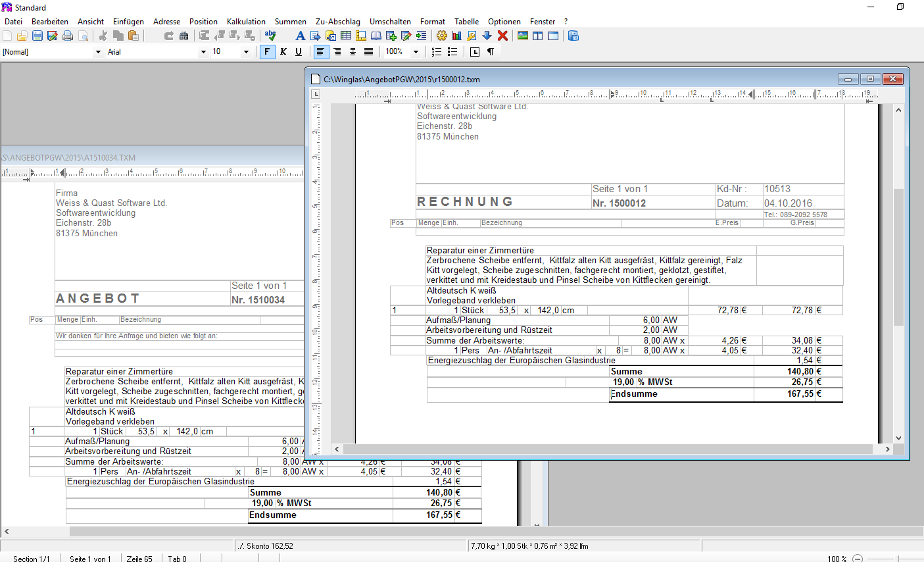Screen dimensions: 924x562
Task: Click the tab stop L icon
Action: coord(475,51)
